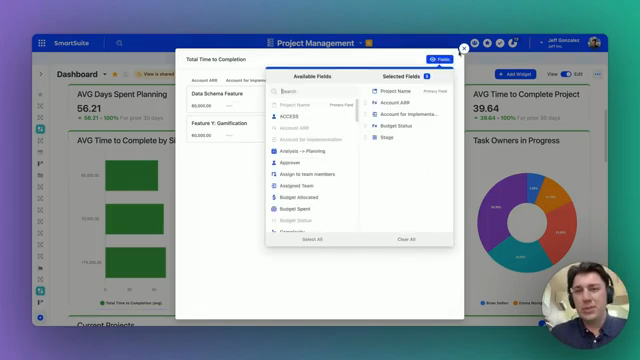Viewport: 640px width, 360px height.
Task: Open the Feature Y: Gamification record card
Action: [x=227, y=129]
